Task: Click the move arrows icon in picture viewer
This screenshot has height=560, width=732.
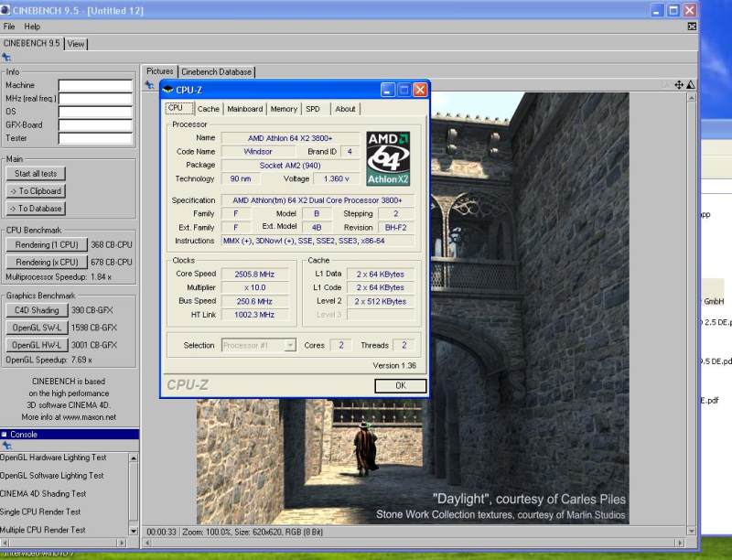Action: pos(679,85)
